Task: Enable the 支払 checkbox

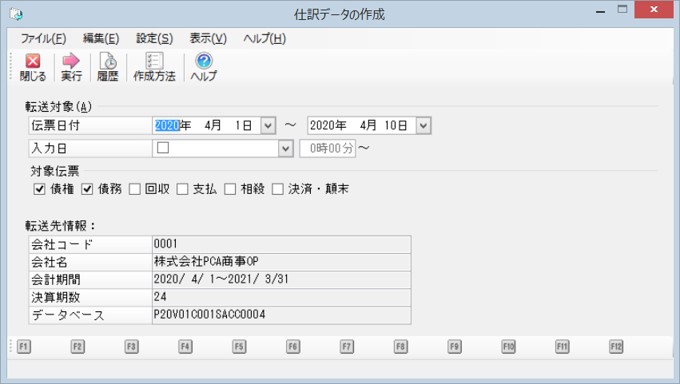Action: point(183,189)
